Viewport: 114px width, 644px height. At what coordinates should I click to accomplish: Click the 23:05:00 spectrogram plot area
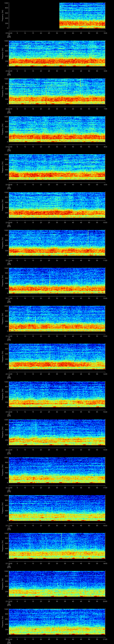pos(57,53)
